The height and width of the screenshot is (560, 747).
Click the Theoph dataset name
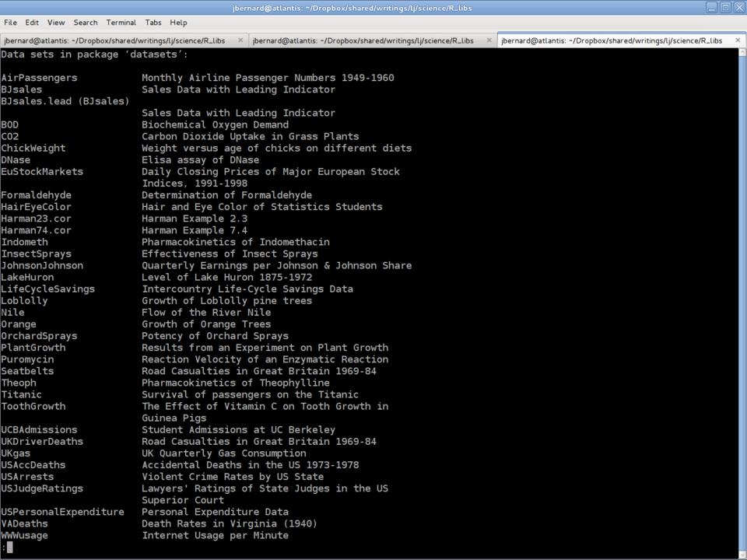[x=19, y=383]
